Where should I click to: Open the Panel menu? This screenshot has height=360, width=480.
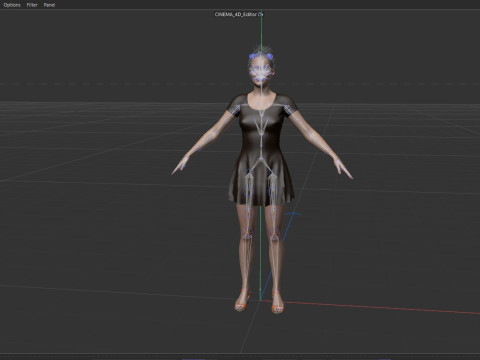pyautogui.click(x=49, y=5)
